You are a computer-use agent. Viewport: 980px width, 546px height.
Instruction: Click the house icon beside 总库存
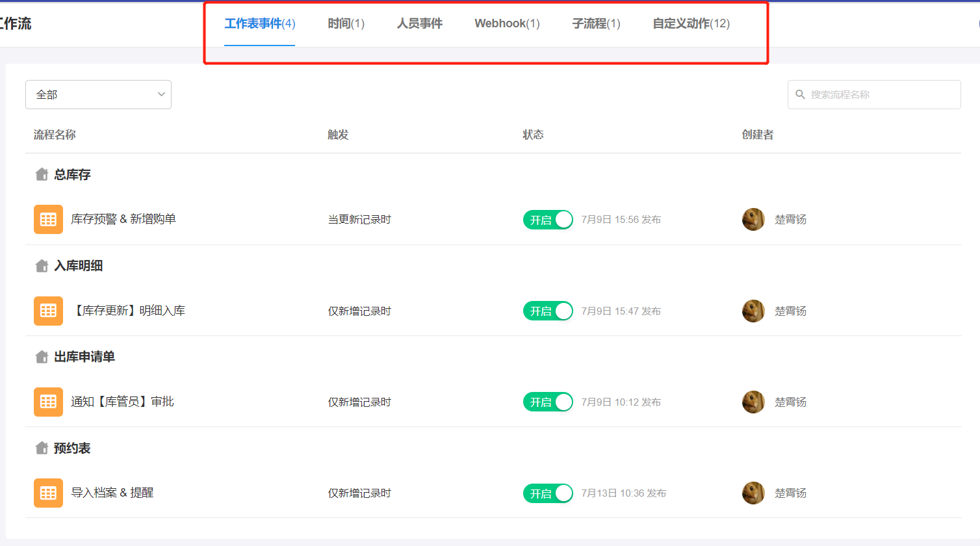(42, 174)
